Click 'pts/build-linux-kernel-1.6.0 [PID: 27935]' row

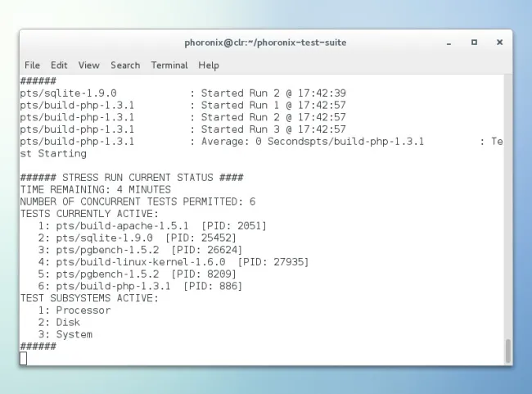click(x=174, y=262)
